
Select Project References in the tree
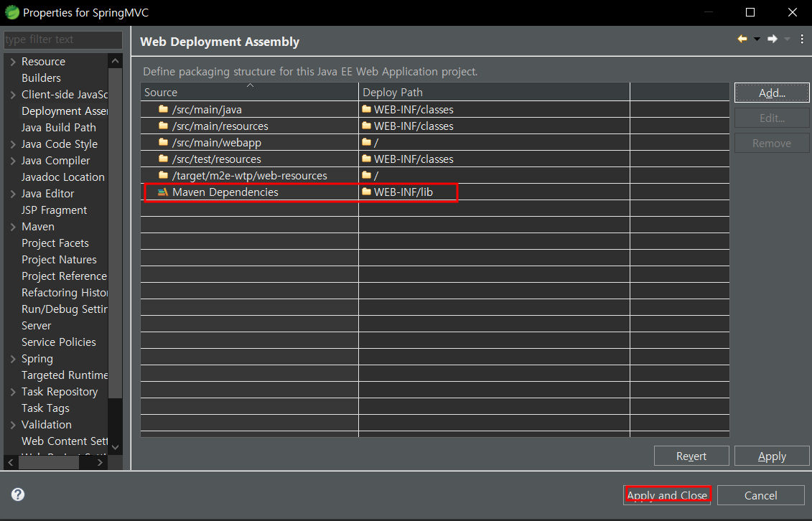(x=64, y=276)
